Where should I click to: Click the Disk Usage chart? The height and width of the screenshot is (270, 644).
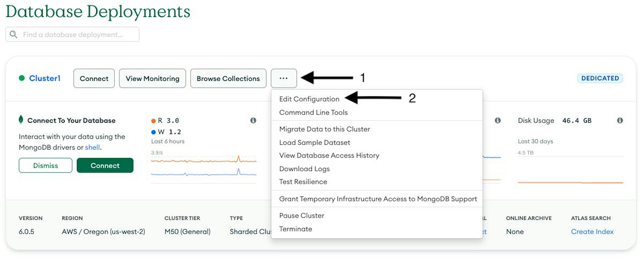pyautogui.click(x=570, y=170)
